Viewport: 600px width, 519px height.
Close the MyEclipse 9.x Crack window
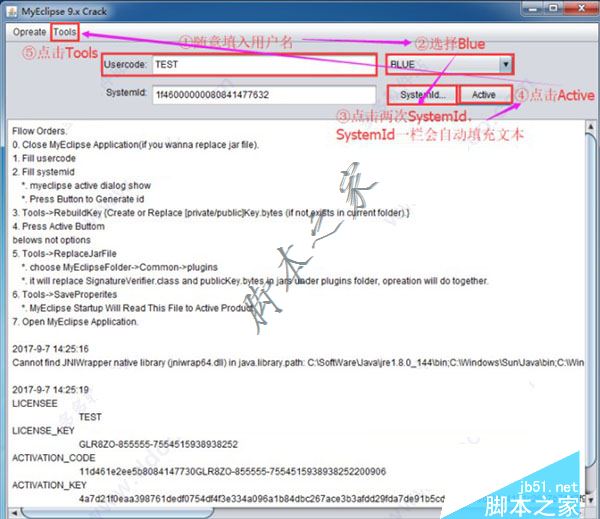point(580,8)
